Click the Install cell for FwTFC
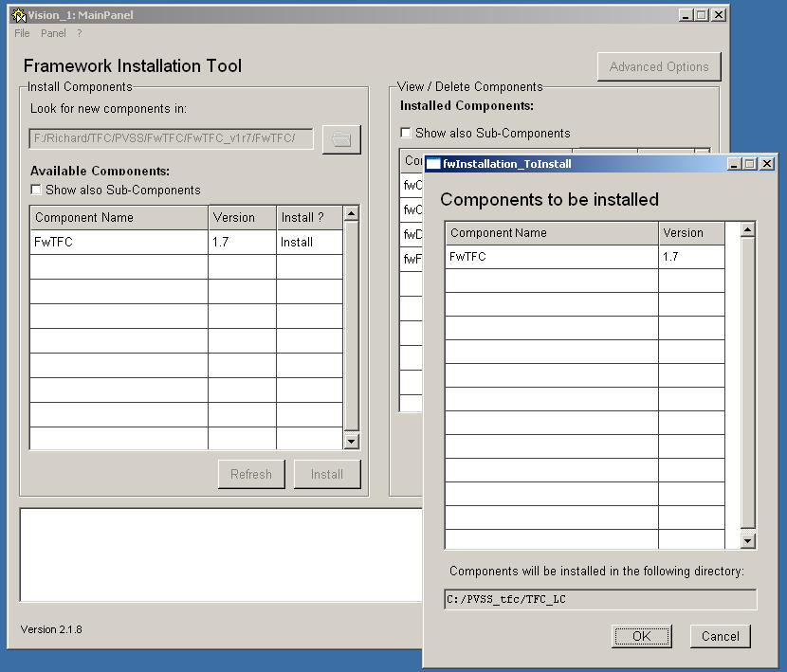 pyautogui.click(x=310, y=243)
